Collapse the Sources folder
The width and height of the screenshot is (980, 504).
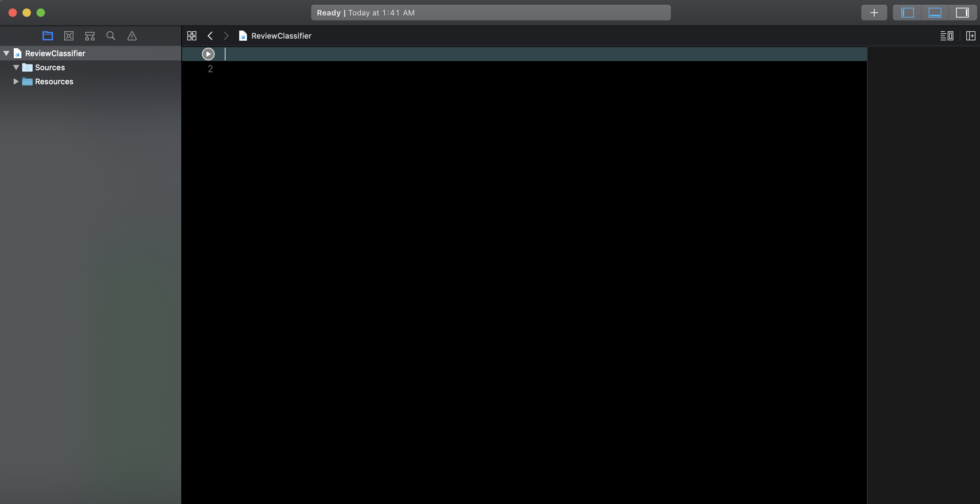(16, 67)
